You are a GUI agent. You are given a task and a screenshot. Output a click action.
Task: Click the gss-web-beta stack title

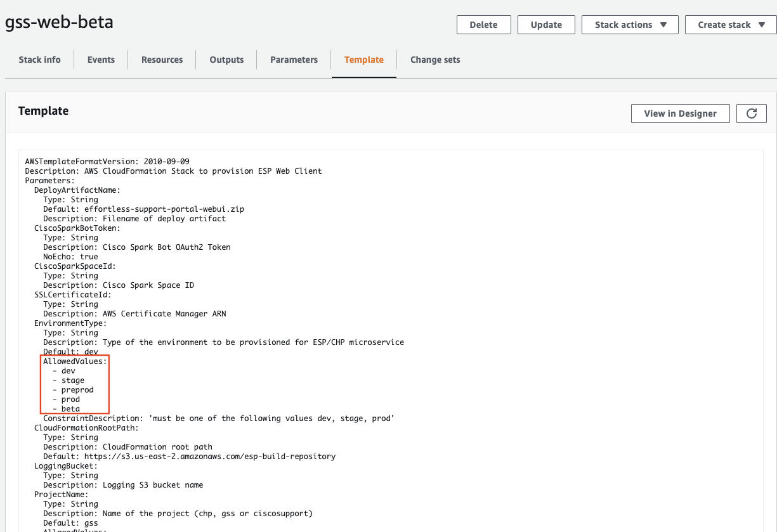(x=59, y=22)
